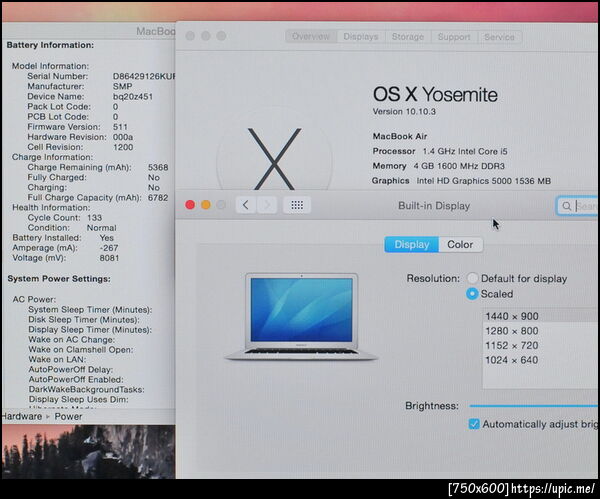The image size is (600, 499).
Task: Click Wake on LAN row
Action: click(x=57, y=359)
